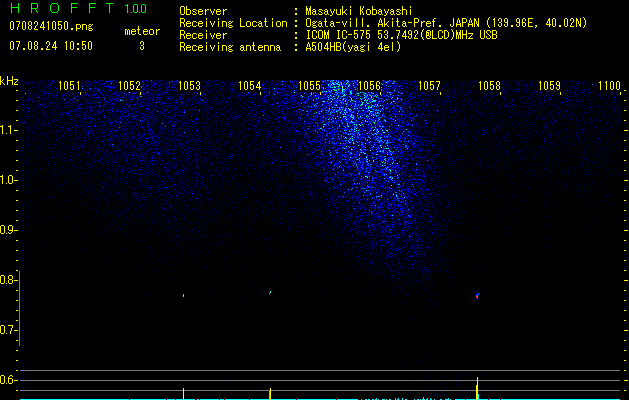Select the 1058 time axis label

pos(489,86)
